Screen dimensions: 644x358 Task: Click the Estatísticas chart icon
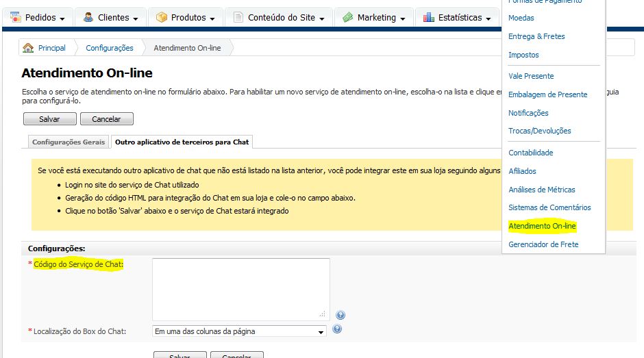coord(429,17)
